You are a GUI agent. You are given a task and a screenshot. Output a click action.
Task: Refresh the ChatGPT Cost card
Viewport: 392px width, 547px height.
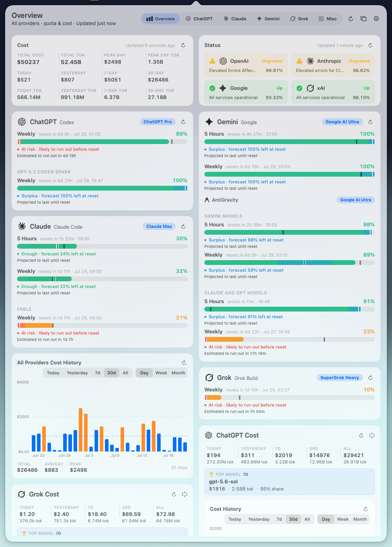click(361, 436)
